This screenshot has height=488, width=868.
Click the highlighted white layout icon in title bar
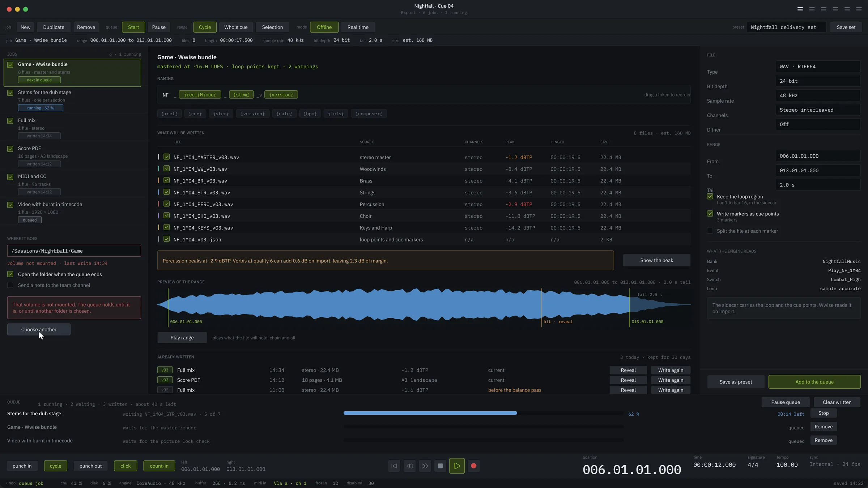800,9
